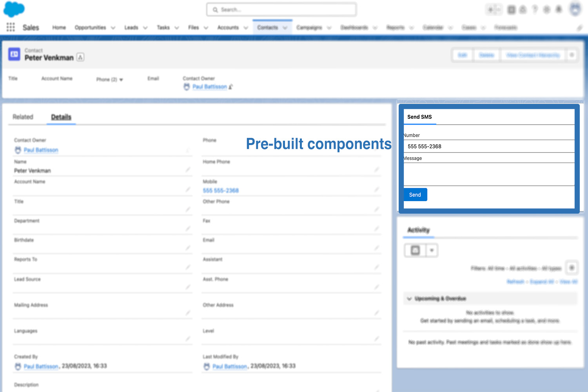Screen dimensions: 588x392
Task: Open the Help question mark icon
Action: point(535,9)
